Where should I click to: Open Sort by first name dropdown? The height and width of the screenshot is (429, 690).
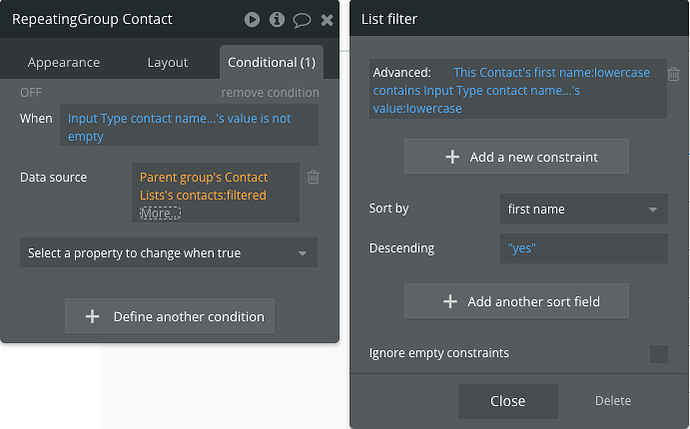(x=583, y=209)
